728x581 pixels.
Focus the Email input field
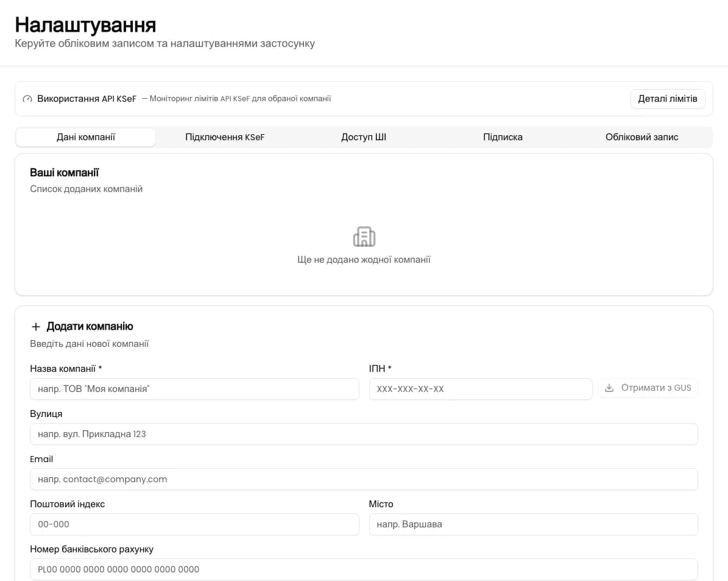point(364,479)
